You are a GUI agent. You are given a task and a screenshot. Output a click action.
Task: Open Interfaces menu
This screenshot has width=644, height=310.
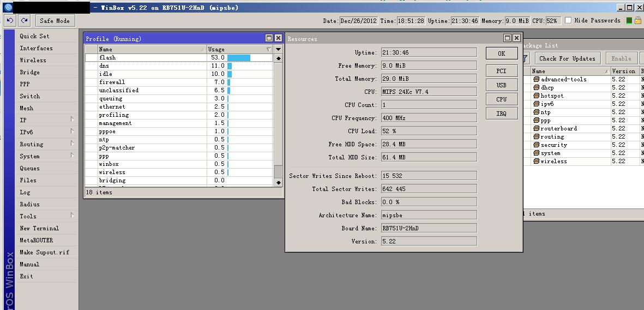point(36,48)
